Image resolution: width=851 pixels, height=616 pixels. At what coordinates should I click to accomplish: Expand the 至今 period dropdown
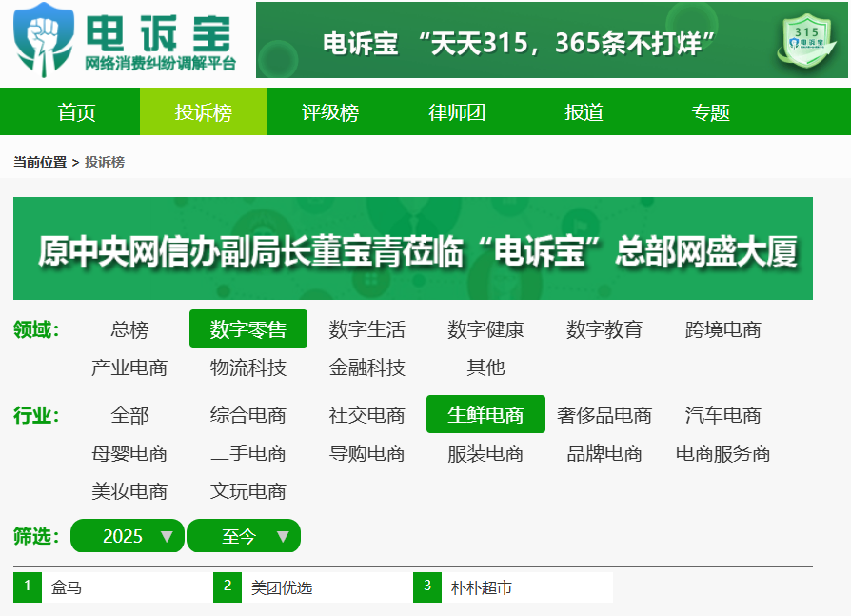click(x=244, y=536)
